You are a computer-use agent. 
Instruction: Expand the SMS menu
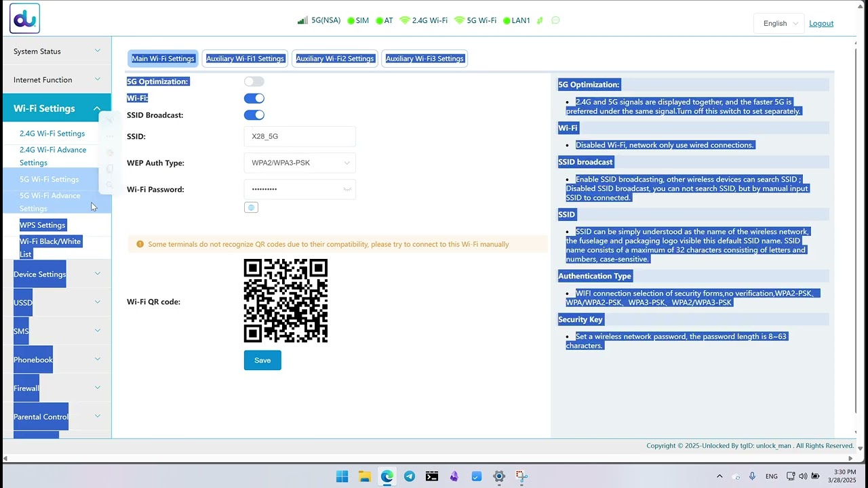click(56, 331)
